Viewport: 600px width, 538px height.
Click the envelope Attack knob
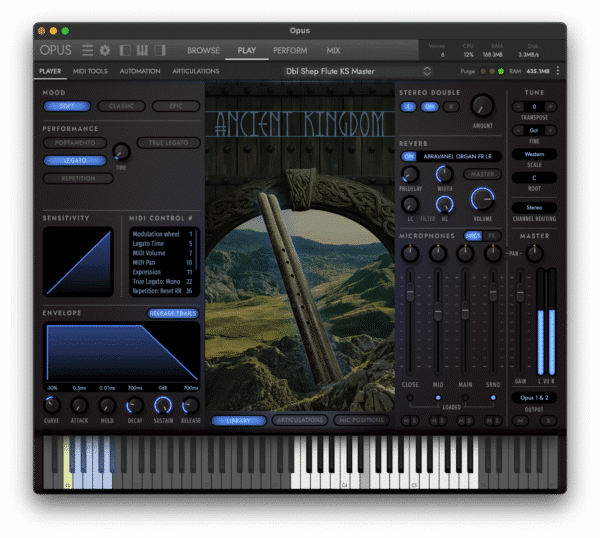(x=79, y=406)
